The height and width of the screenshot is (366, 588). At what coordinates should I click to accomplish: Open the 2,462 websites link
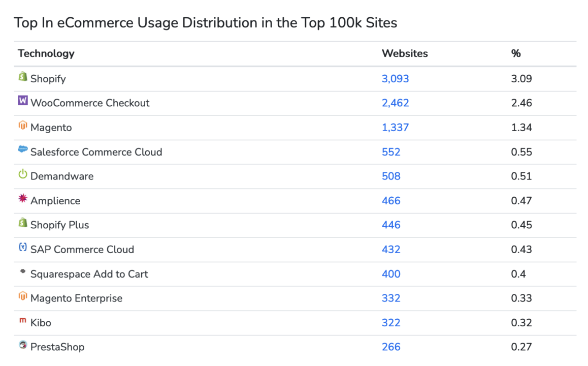395,103
